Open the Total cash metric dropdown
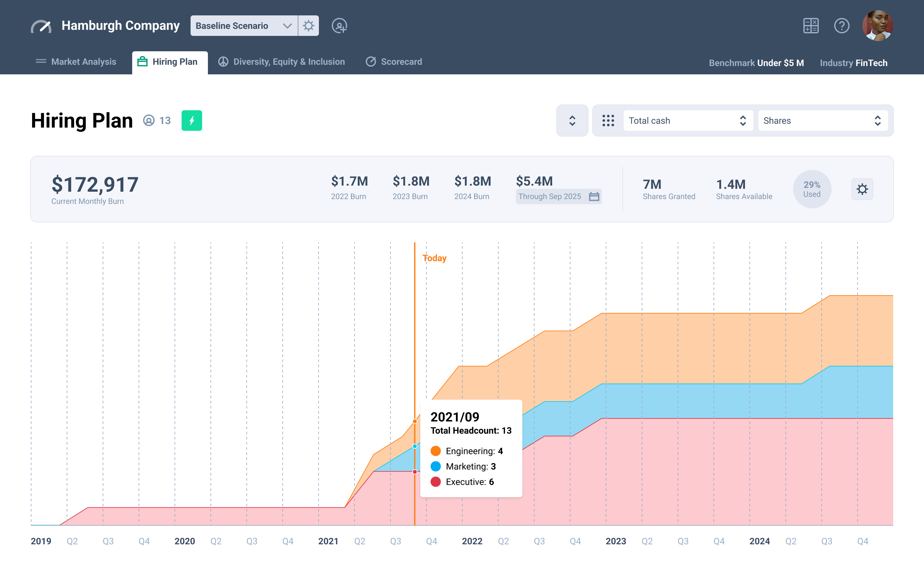Viewport: 924px width, 577px height. [x=687, y=121]
